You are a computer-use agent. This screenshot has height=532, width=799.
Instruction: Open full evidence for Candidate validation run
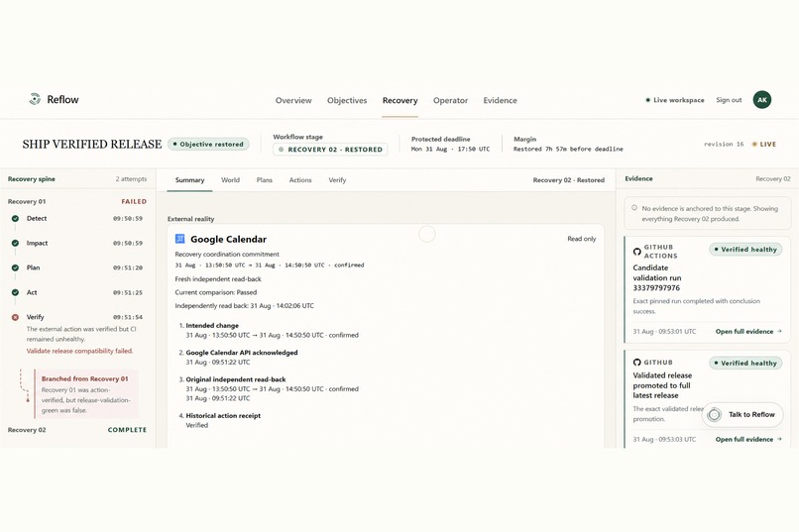tap(748, 332)
